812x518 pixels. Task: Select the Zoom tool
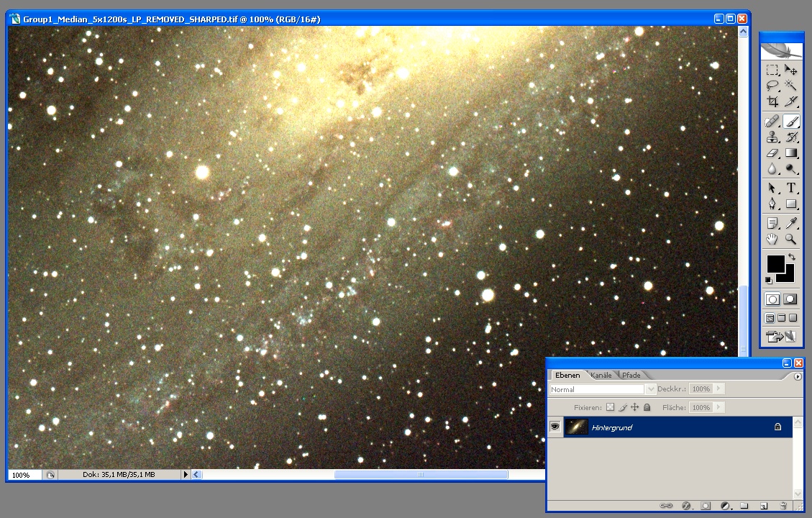click(x=790, y=239)
